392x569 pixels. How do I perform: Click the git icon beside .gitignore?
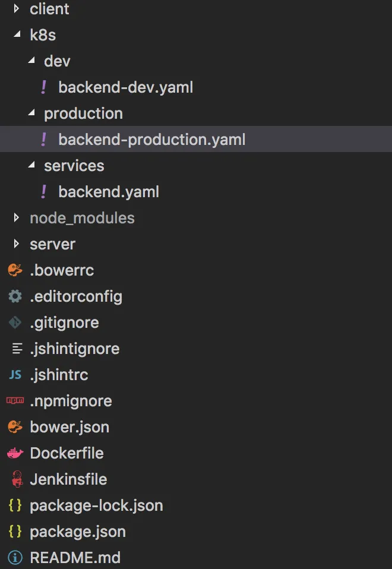15,323
